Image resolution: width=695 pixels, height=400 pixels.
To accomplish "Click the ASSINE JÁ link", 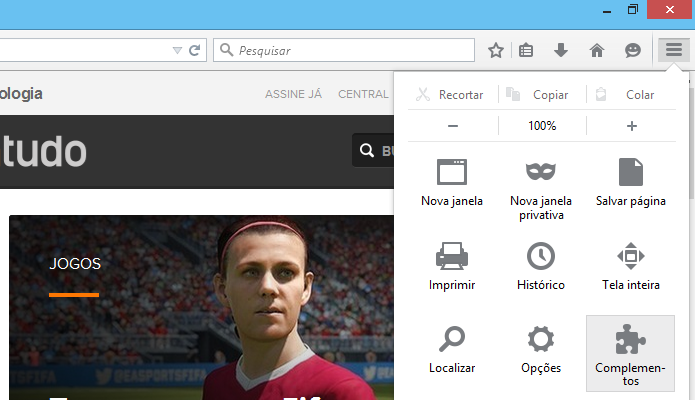I will pos(293,94).
